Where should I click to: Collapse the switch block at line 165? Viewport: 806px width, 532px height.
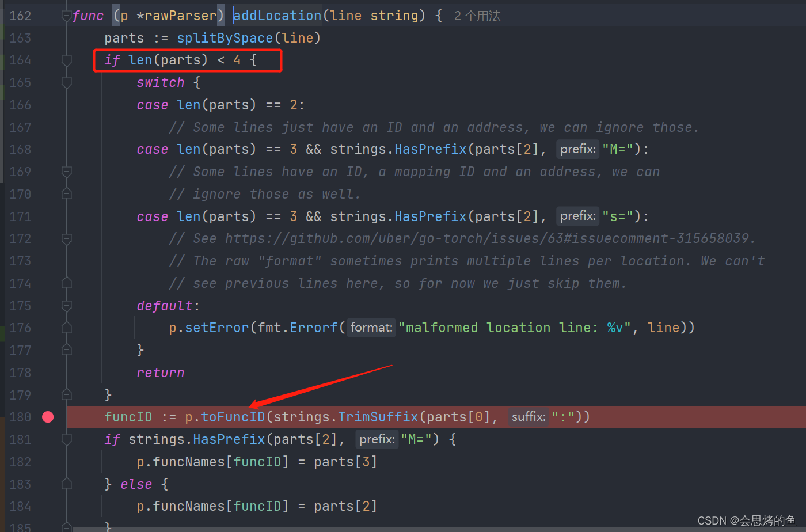coord(66,83)
